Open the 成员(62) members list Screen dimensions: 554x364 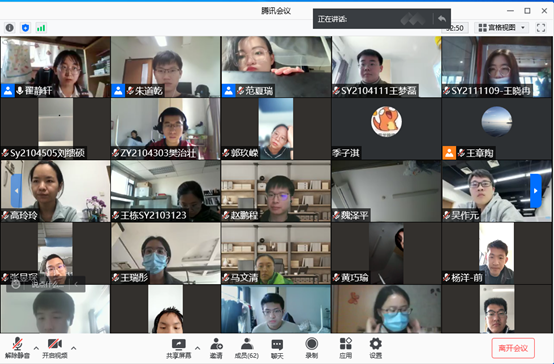click(247, 348)
